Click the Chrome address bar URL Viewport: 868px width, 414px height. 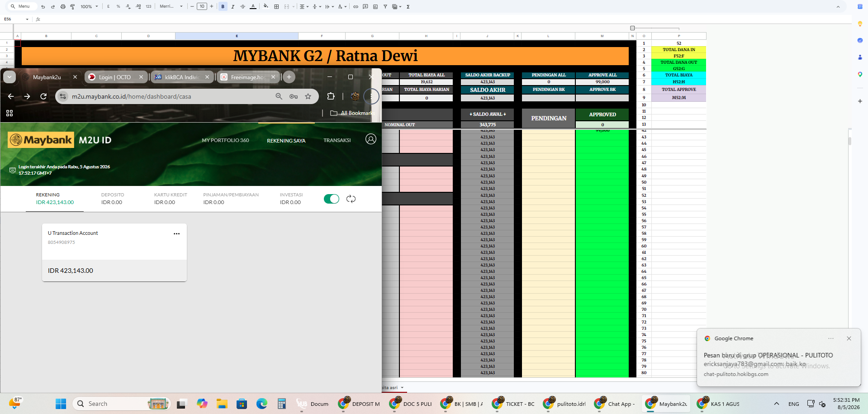131,96
